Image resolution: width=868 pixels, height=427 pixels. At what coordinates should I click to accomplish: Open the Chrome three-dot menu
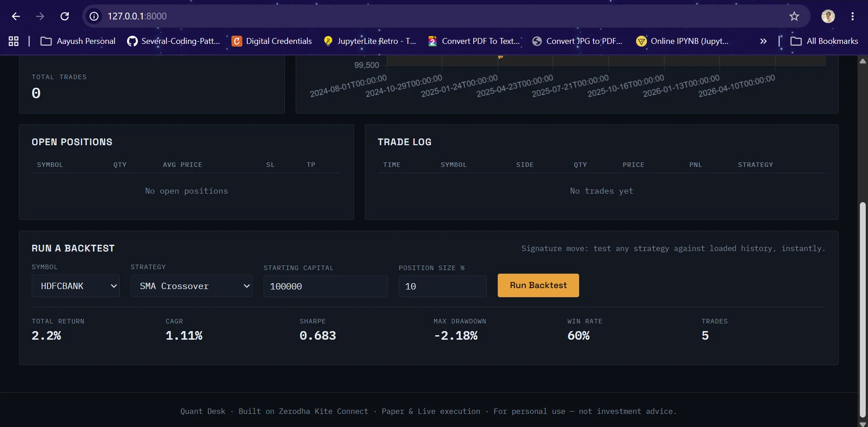[x=853, y=16]
